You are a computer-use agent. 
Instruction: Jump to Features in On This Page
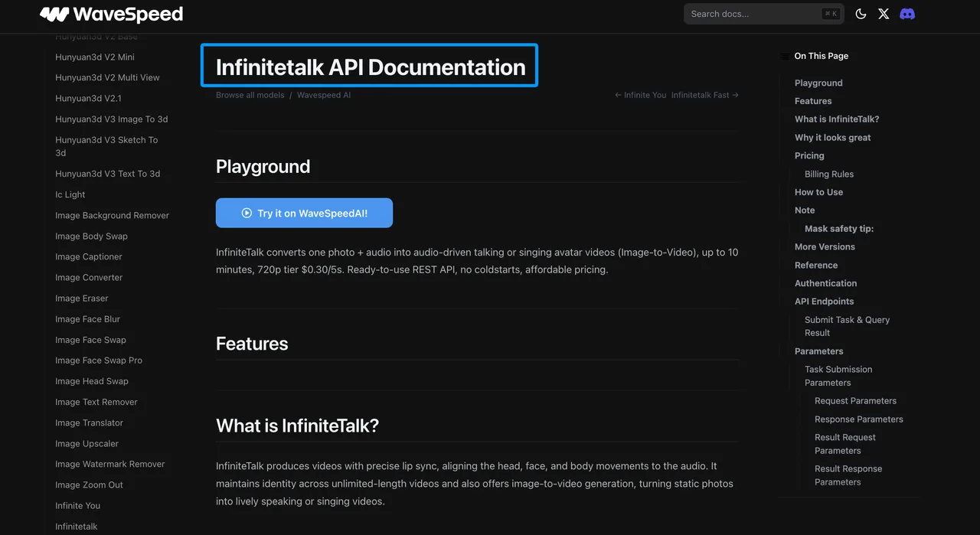click(x=813, y=101)
